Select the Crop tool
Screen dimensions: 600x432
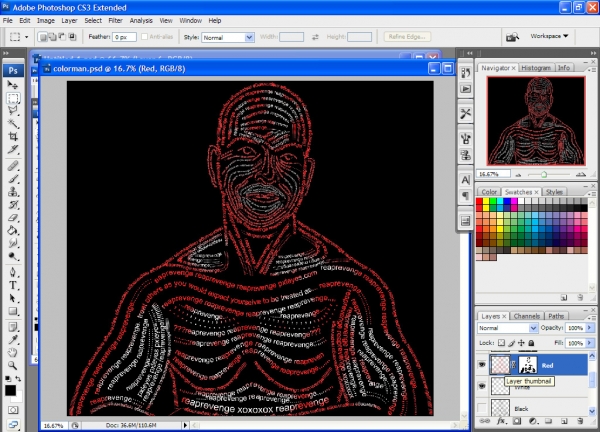click(13, 136)
